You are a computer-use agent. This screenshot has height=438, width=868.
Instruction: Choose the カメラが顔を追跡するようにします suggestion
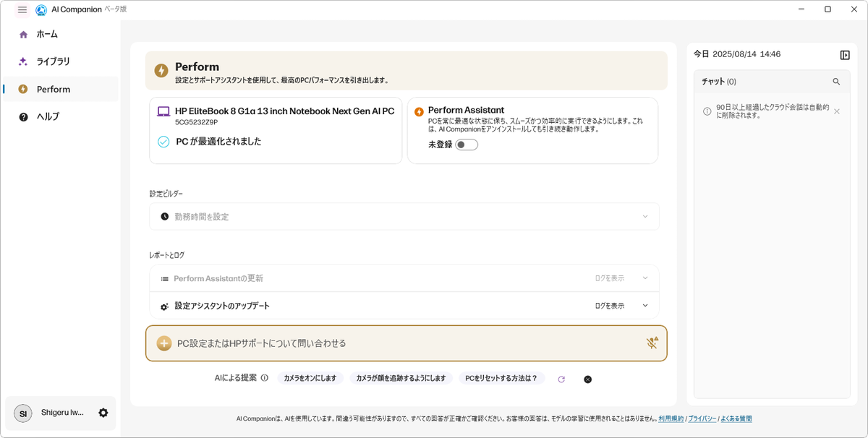[401, 378]
